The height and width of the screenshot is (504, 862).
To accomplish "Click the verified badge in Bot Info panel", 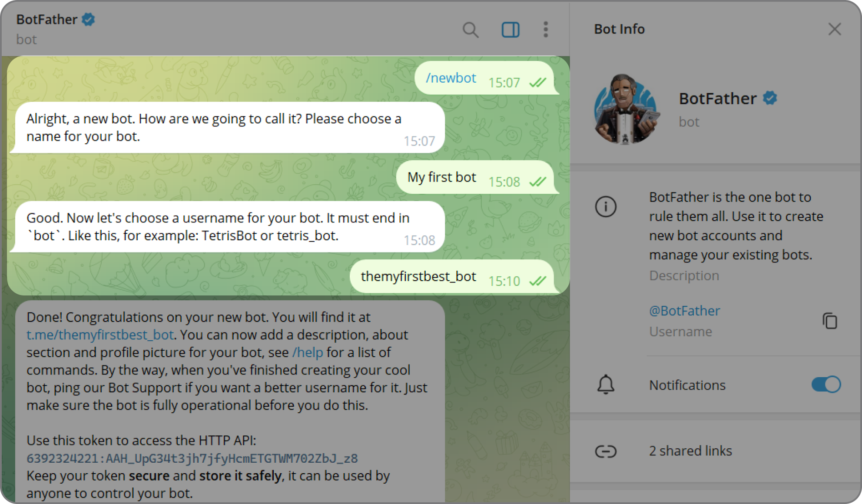I will tap(770, 98).
